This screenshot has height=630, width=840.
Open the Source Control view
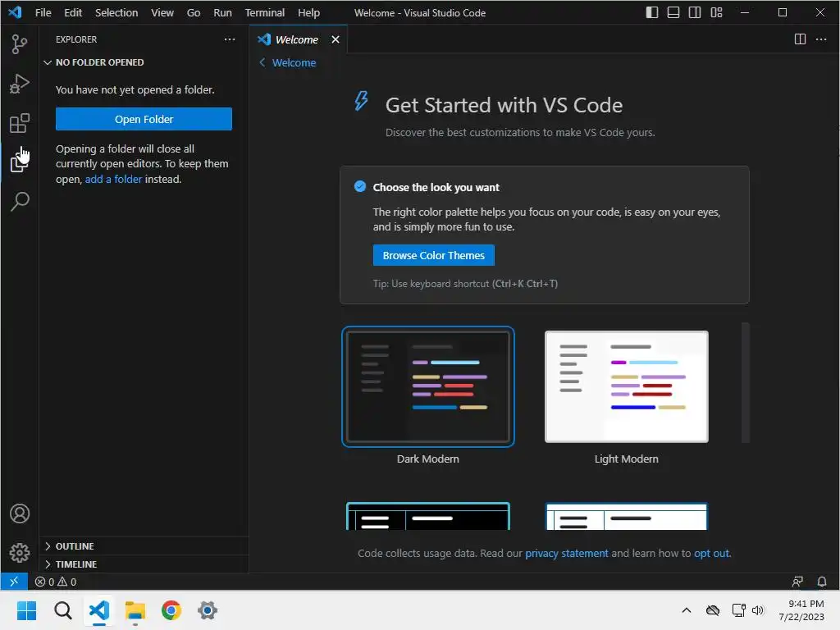click(20, 44)
